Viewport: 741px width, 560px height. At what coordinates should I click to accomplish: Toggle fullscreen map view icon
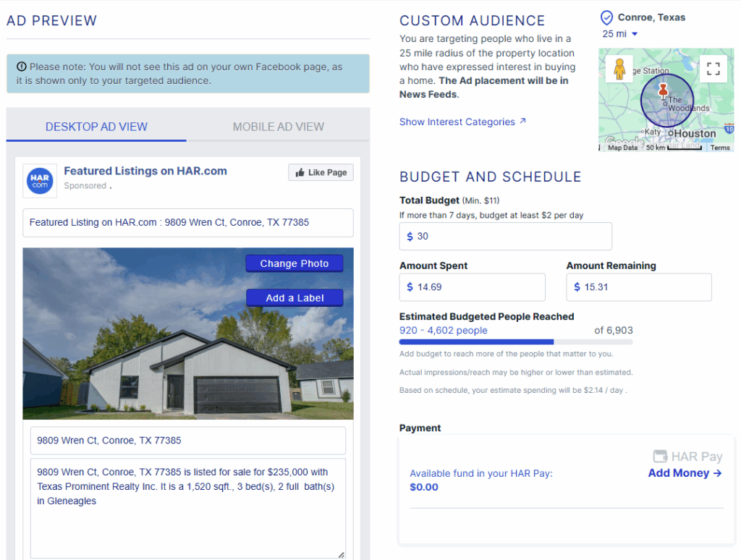[713, 69]
